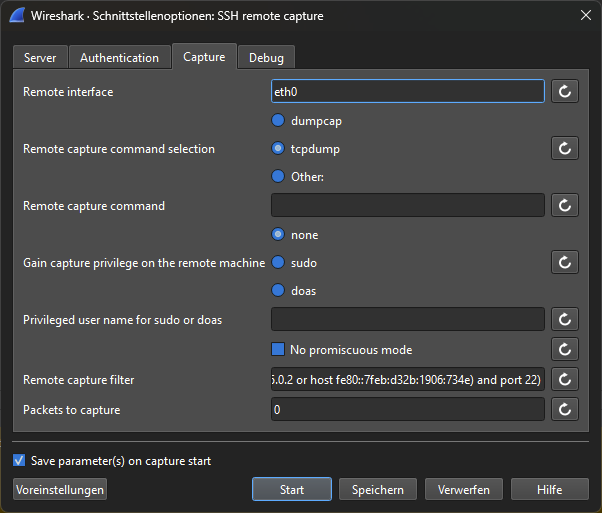602x513 pixels.
Task: Reset the Packets to capture value
Action: (x=565, y=410)
